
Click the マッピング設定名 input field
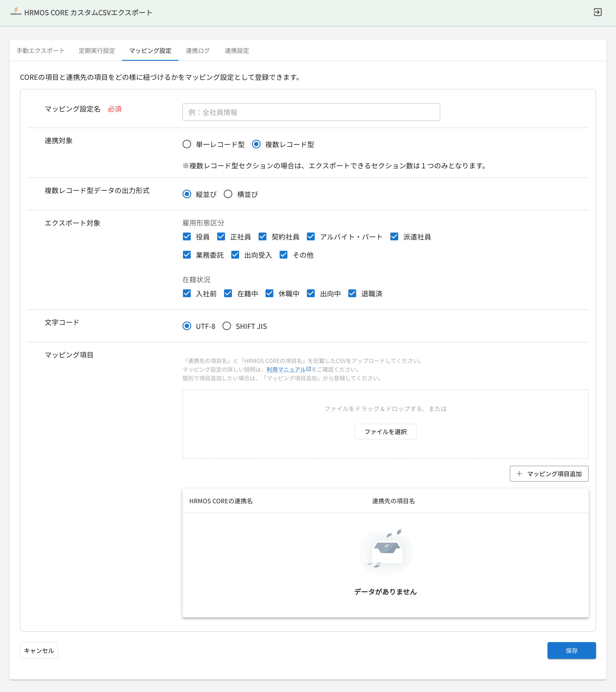click(311, 112)
